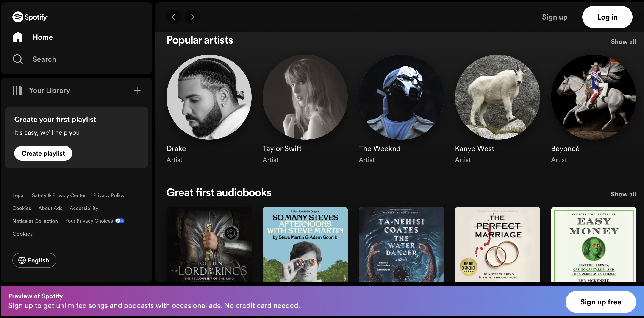The height and width of the screenshot is (318, 644).
Task: Open The Perfect Marriage audiobook cover
Action: tap(497, 245)
